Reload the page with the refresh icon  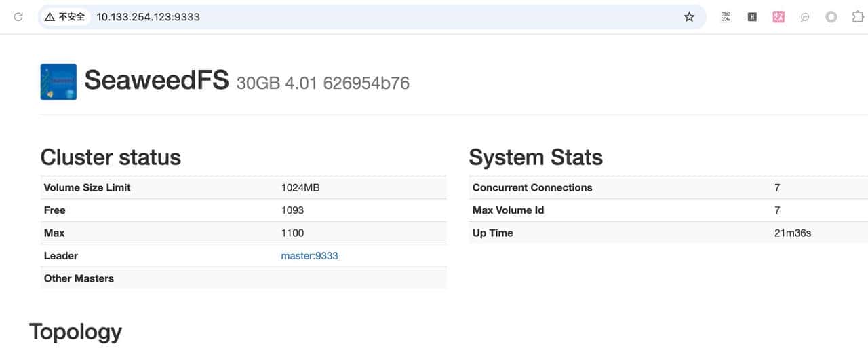[x=18, y=17]
